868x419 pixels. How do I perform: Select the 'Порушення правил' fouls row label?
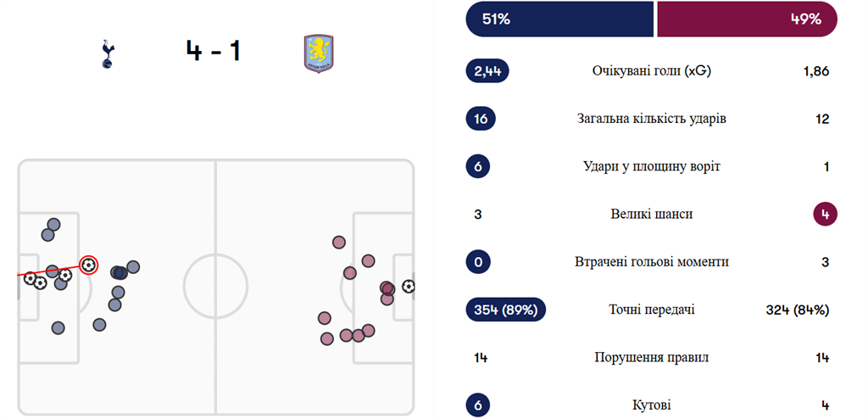[651, 357]
